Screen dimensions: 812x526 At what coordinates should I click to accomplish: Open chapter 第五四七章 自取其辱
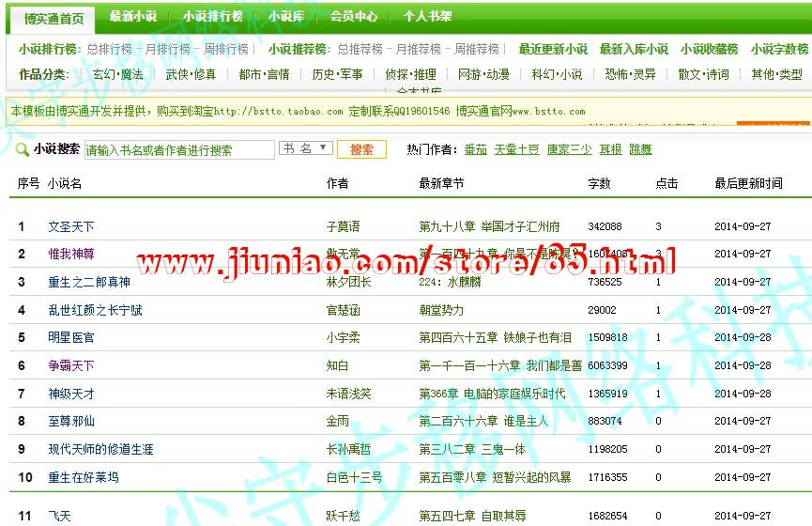472,517
